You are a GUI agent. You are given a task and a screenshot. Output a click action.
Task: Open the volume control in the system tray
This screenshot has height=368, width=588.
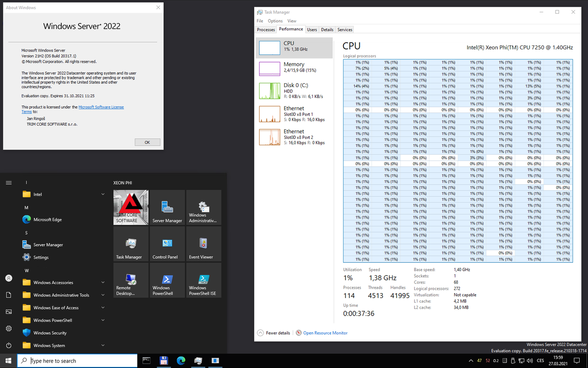coord(530,361)
